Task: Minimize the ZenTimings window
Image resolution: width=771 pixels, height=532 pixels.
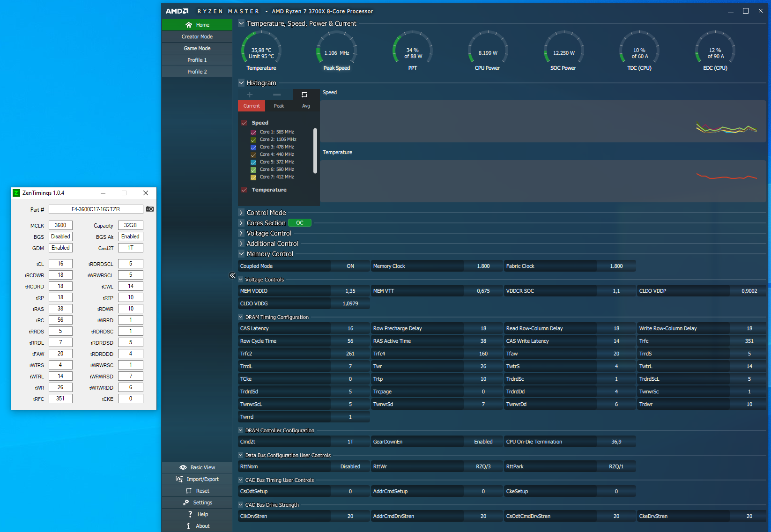Action: click(103, 193)
